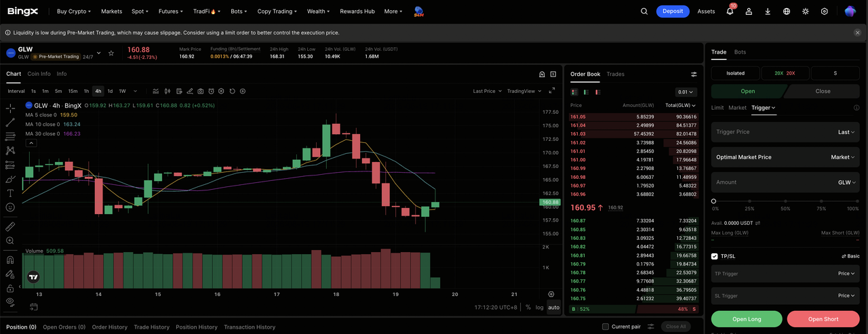
Task: Toggle the log scale on chart
Action: [x=539, y=308]
